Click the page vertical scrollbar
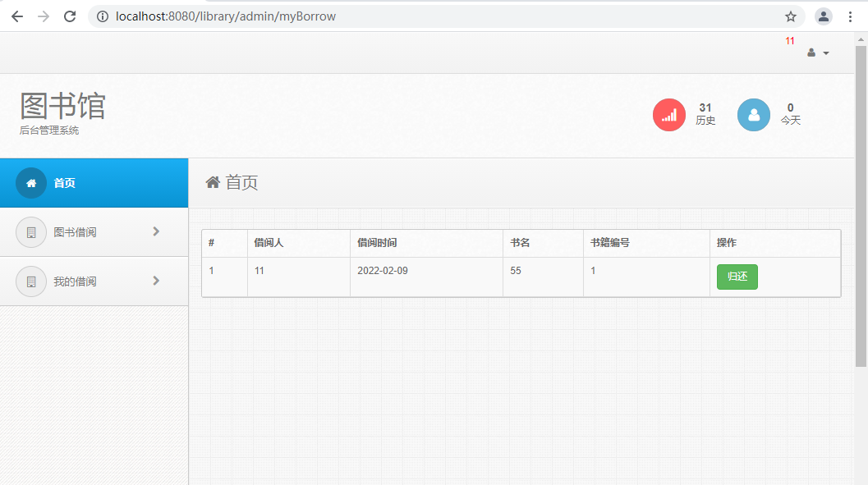 tap(861, 206)
